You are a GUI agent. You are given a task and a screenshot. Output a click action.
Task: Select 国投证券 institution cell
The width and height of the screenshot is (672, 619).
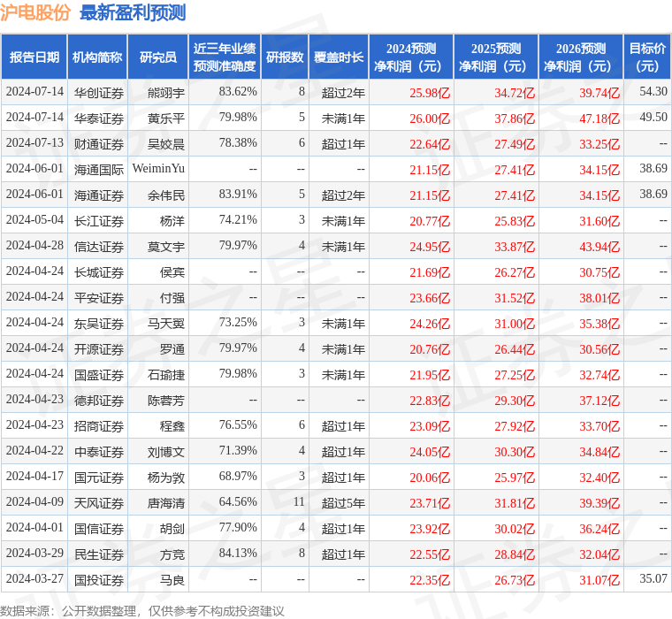point(99,580)
